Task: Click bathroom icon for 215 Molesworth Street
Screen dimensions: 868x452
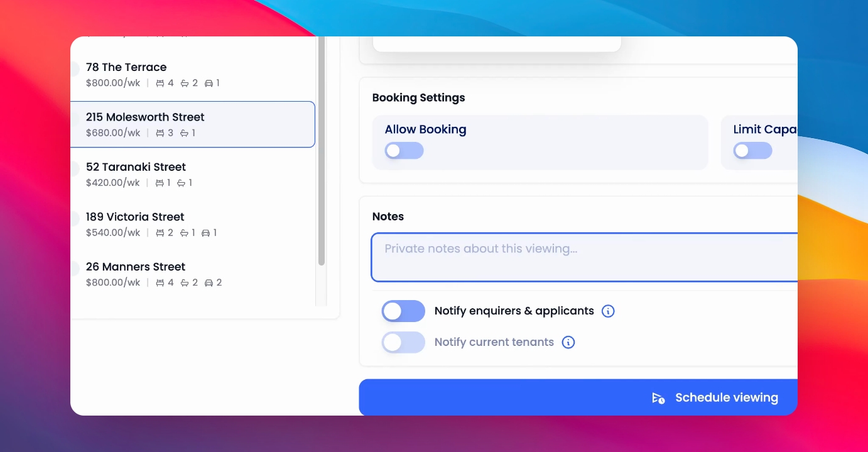Action: pos(185,133)
